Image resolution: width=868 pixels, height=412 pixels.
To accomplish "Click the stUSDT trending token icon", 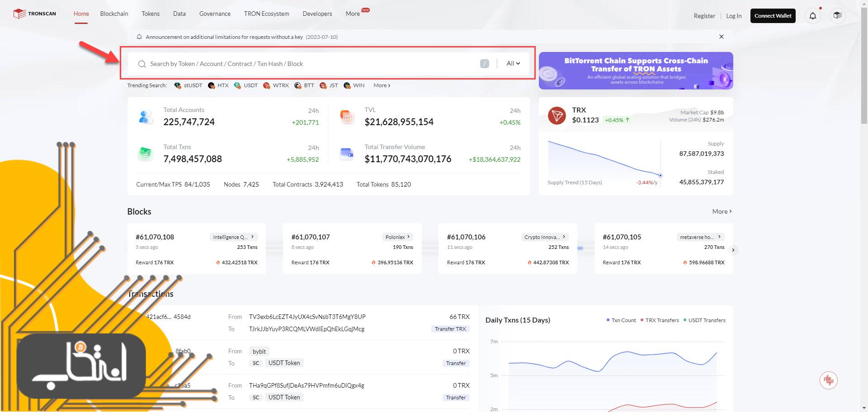I will tap(177, 85).
